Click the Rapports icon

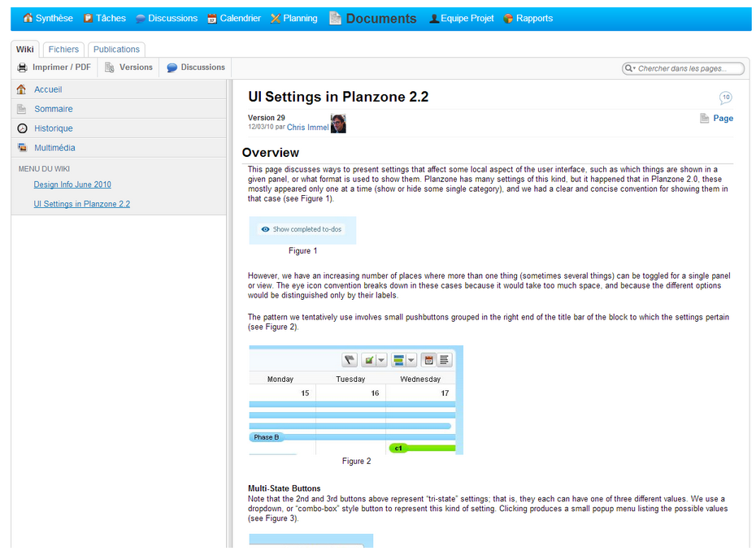tap(509, 19)
